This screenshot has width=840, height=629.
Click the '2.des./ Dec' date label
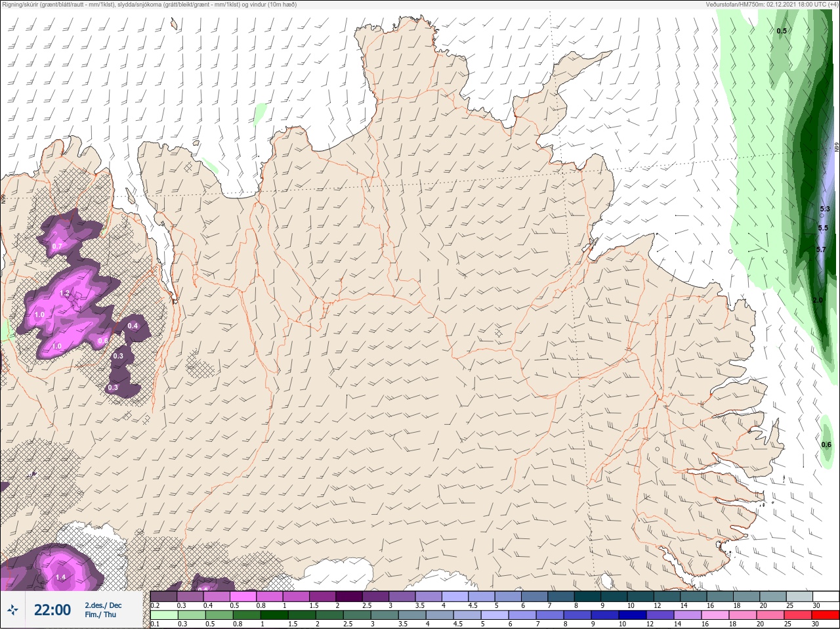coord(103,605)
